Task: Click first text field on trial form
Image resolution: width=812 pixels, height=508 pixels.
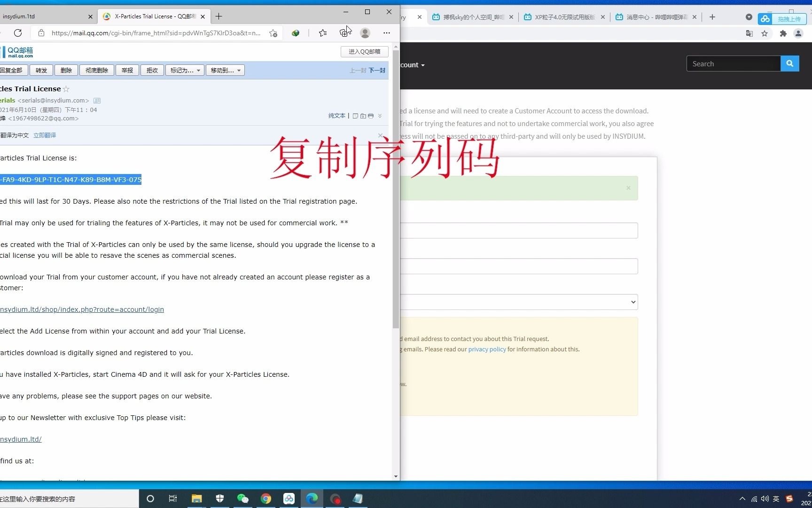Action: [519, 230]
